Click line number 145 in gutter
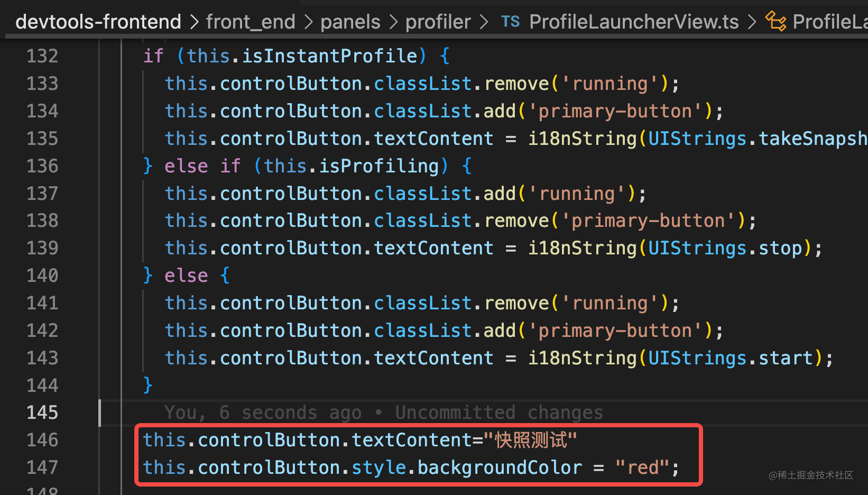 coord(42,412)
